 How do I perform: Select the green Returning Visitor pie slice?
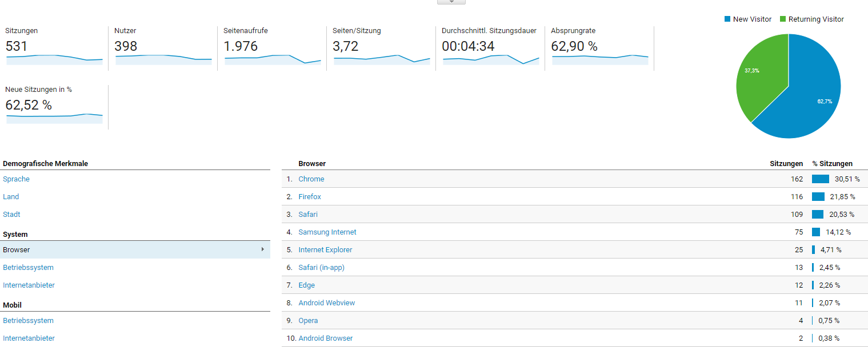(x=760, y=74)
